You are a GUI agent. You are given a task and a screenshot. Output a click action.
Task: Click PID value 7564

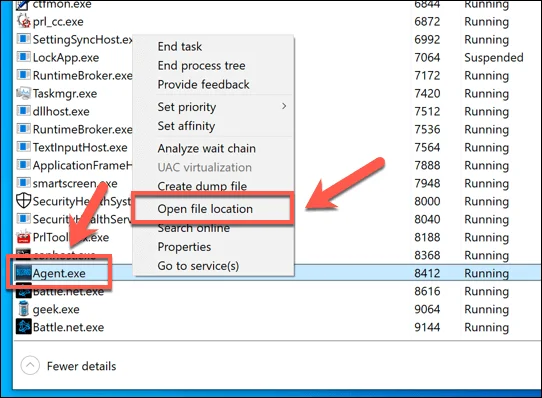(x=427, y=148)
